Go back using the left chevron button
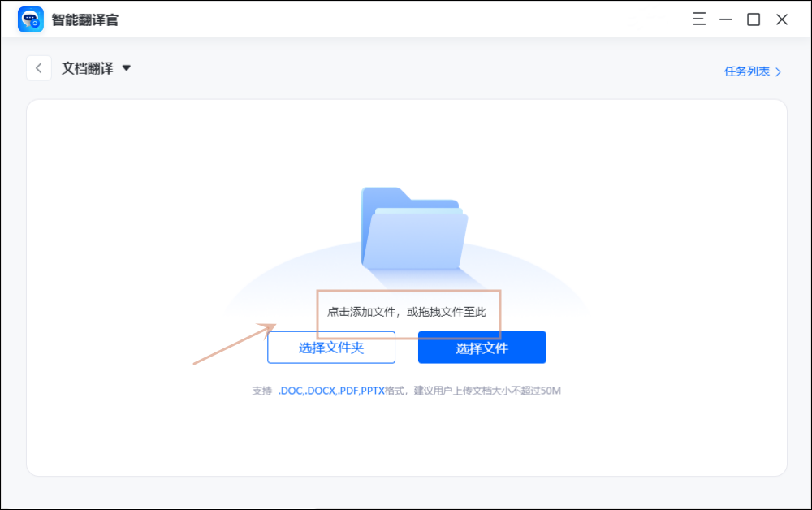812x510 pixels. [x=39, y=68]
